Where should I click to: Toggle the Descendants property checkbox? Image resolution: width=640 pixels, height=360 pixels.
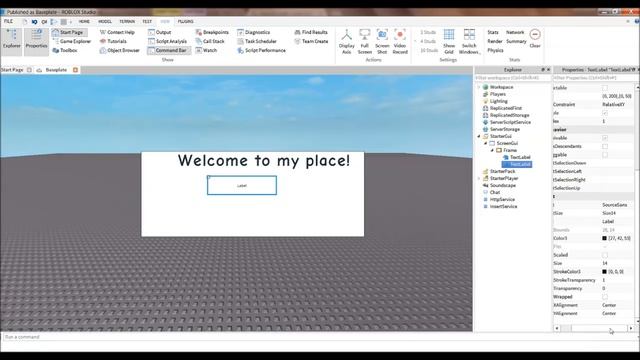click(x=605, y=147)
